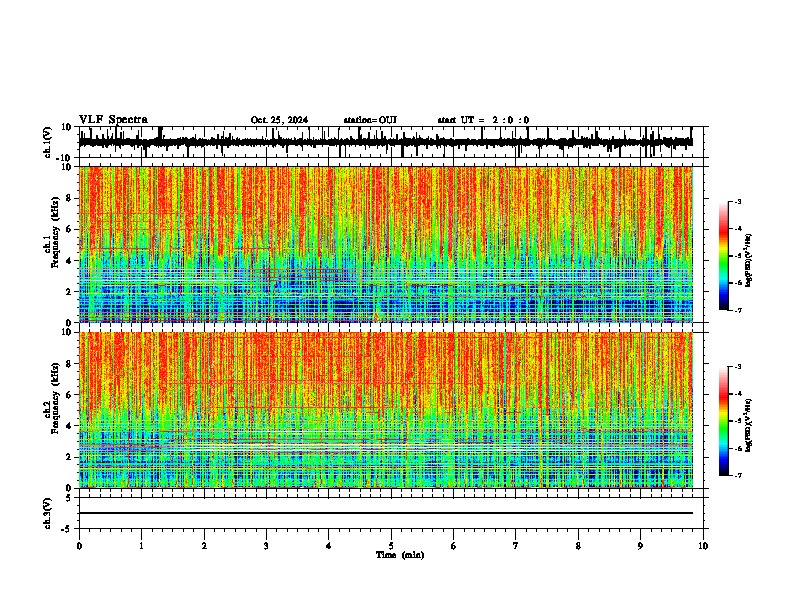Click the "8" kHz tick of ch.1 spectrogram
This screenshot has height=612, width=792.
[69, 198]
